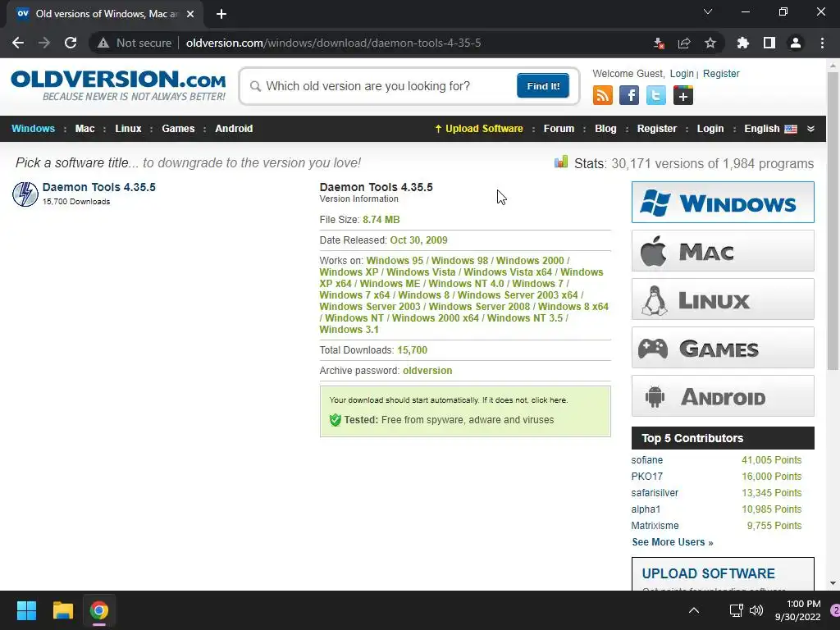Toggle Chrome side panel icon
The width and height of the screenshot is (840, 630).
(769, 43)
